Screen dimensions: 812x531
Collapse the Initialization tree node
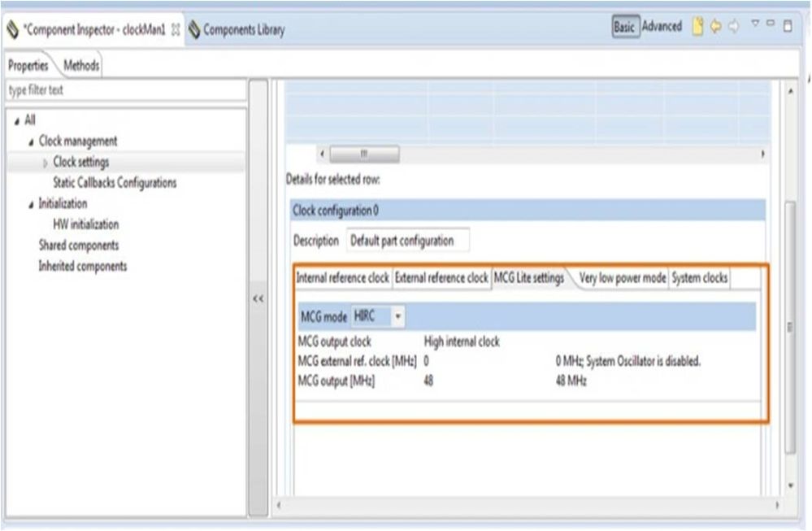click(31, 205)
